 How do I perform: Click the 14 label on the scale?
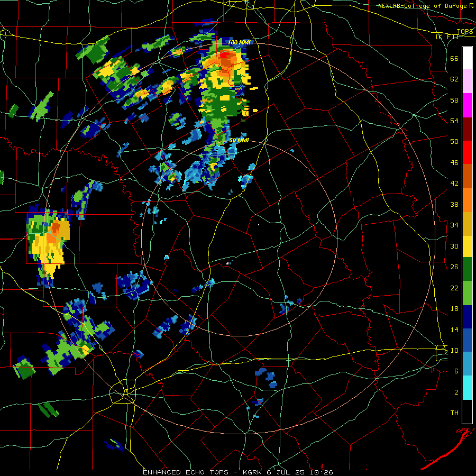tap(454, 329)
